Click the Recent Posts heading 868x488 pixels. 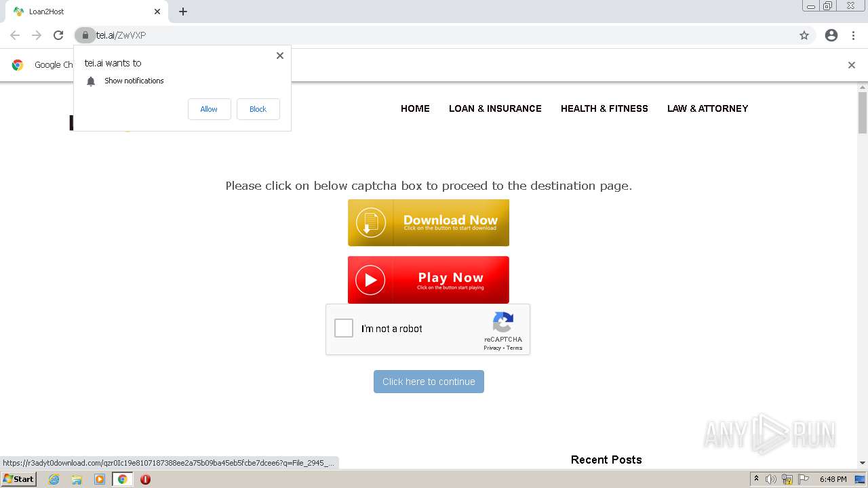[x=606, y=460]
